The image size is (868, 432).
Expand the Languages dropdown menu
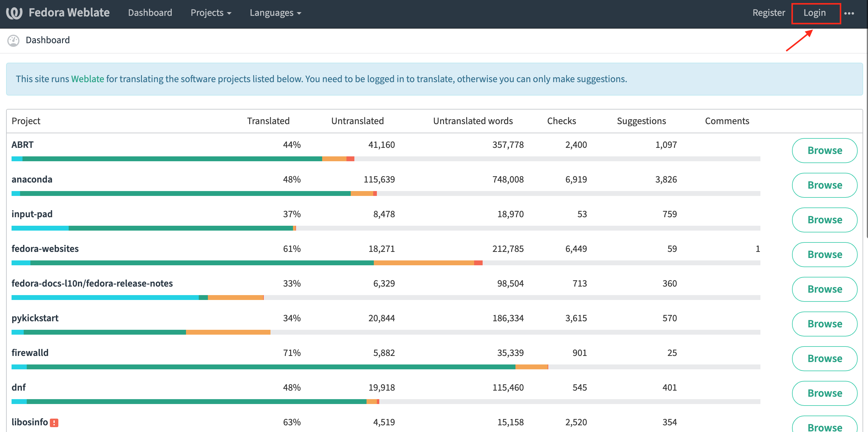pyautogui.click(x=275, y=13)
